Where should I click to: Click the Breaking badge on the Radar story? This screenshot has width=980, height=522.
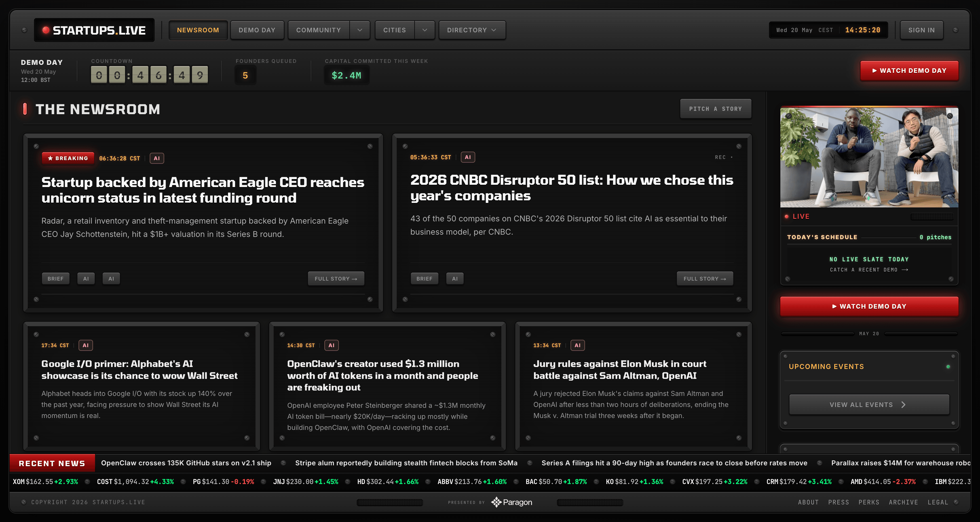click(68, 158)
